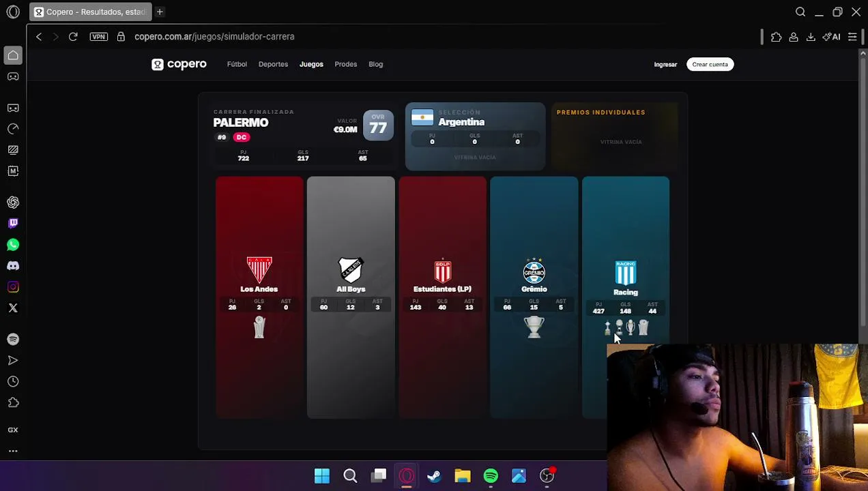Click the Copero logo
868x491 pixels.
(179, 64)
